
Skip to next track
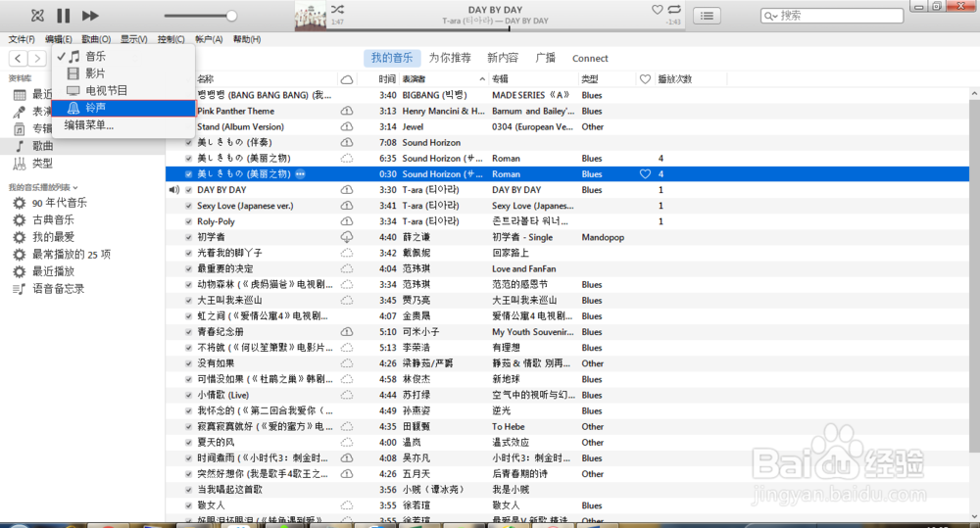pos(90,16)
